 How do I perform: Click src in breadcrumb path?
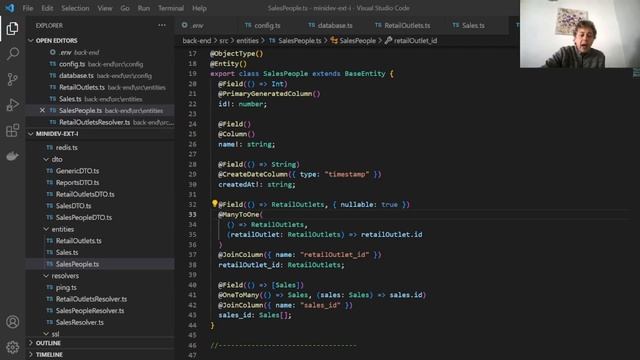(x=224, y=40)
